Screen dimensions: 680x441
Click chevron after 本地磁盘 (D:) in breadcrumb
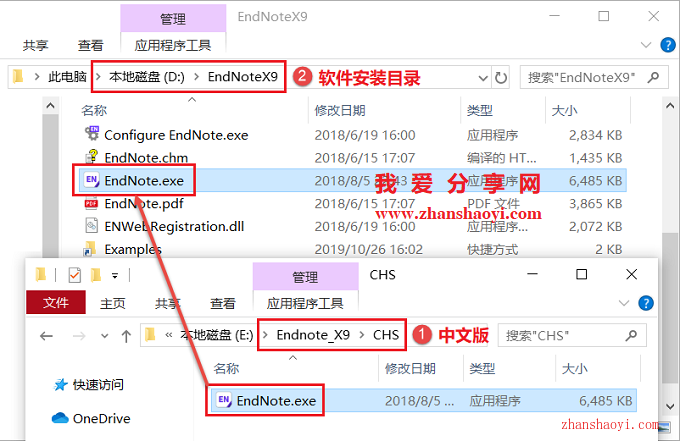click(196, 77)
